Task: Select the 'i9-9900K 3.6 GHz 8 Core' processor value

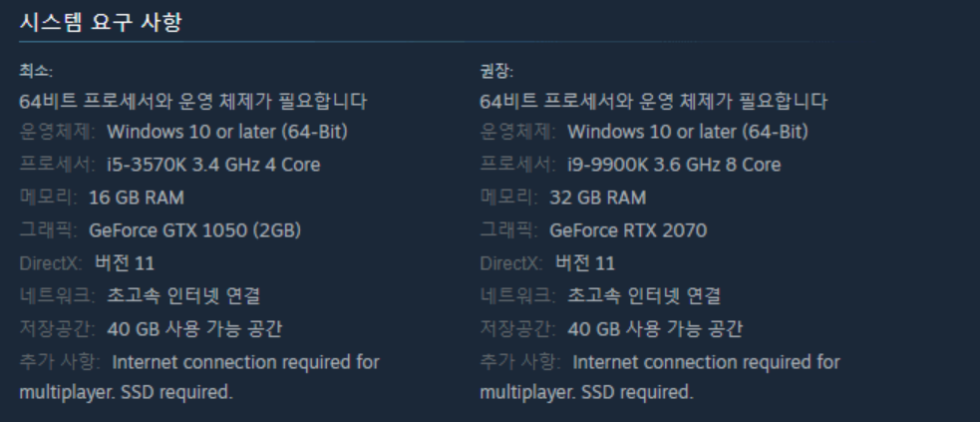Action: point(674,165)
